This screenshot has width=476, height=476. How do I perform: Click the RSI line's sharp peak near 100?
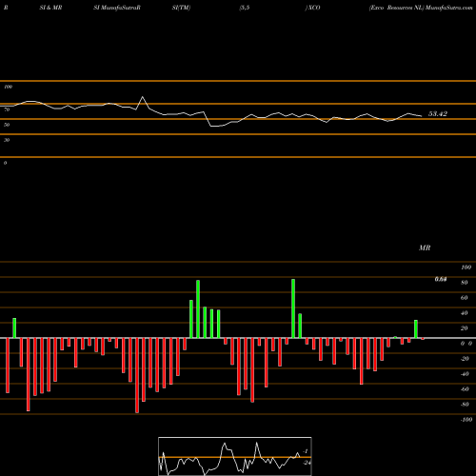point(143,97)
